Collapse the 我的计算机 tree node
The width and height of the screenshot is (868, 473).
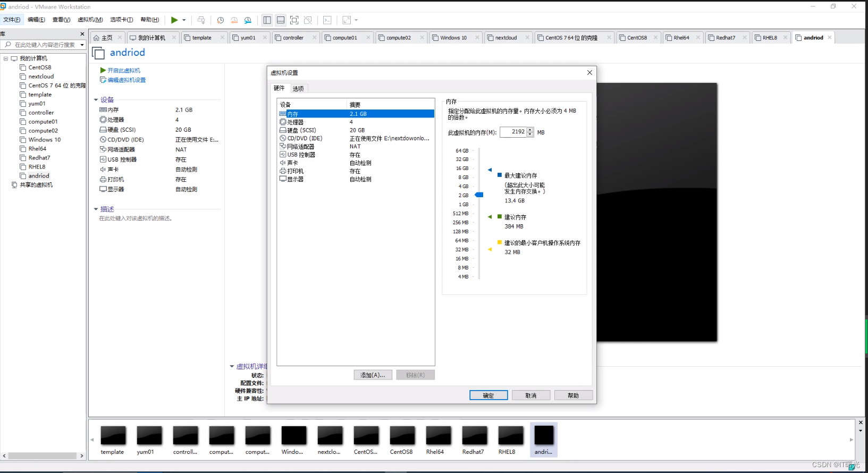tap(6, 58)
